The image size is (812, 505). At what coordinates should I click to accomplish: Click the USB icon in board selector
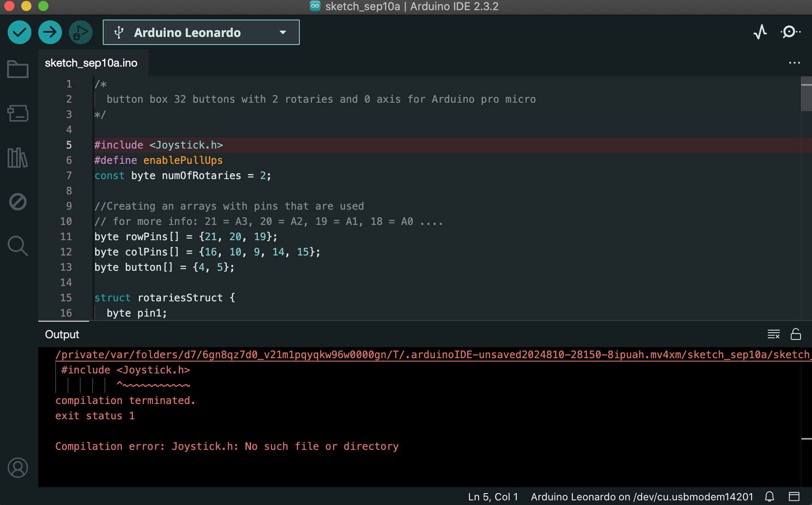pos(119,32)
